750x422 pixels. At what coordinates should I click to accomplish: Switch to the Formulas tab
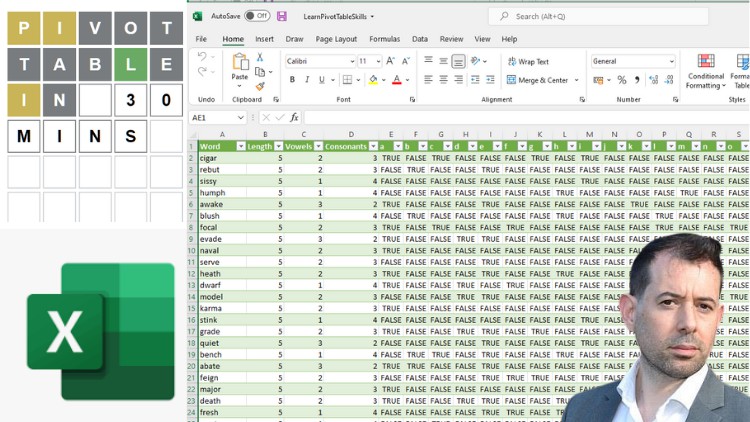[385, 39]
